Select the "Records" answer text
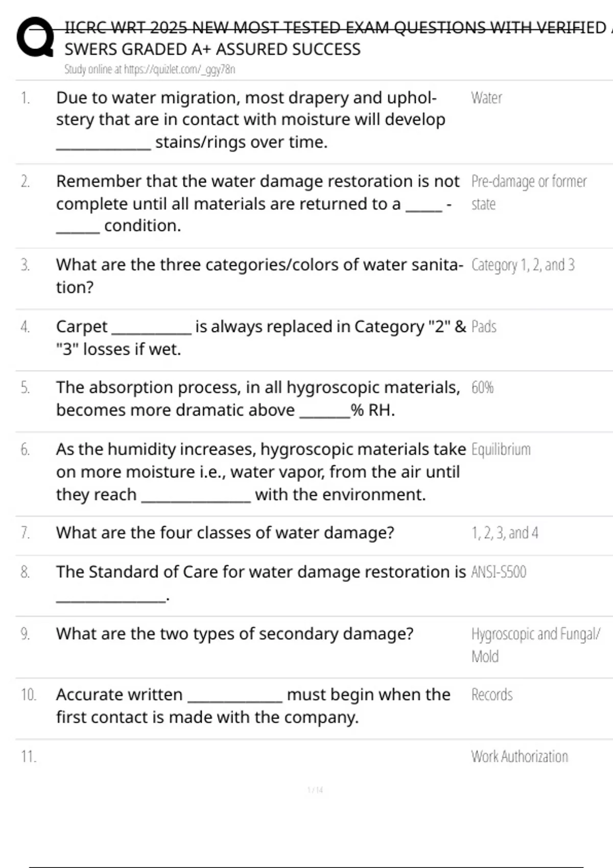This screenshot has width=613, height=868. click(491, 695)
